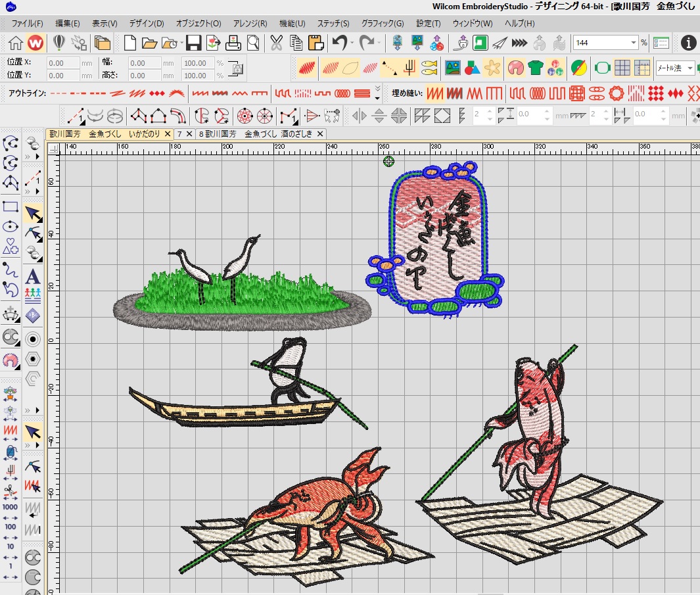Toggle the grid display
The width and height of the screenshot is (700, 595).
pyautogui.click(x=622, y=68)
